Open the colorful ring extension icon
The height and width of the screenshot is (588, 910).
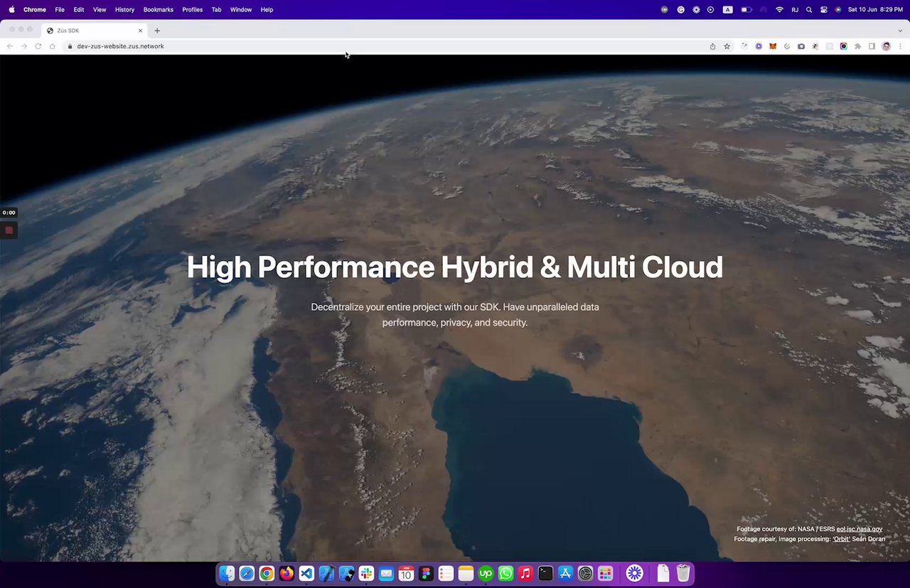pyautogui.click(x=844, y=46)
